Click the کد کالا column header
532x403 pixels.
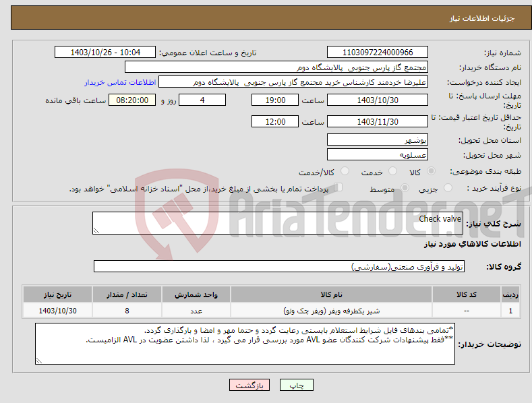467,294
